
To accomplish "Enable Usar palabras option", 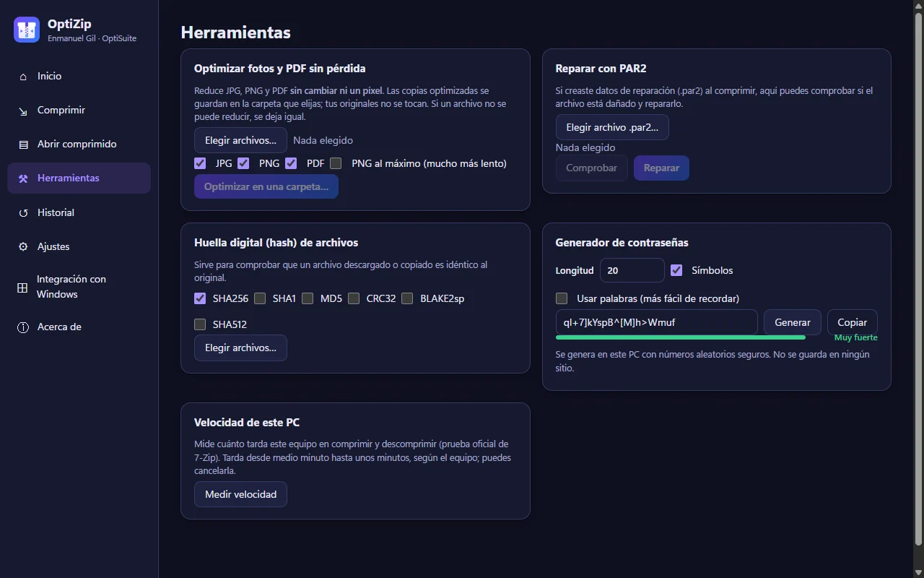I will click(x=562, y=298).
